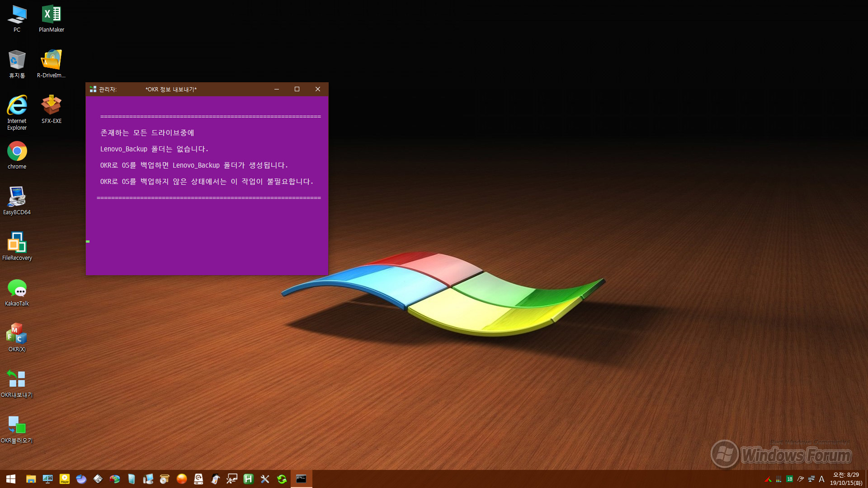868x488 pixels.
Task: Open the Windows Start menu
Action: tap(11, 479)
